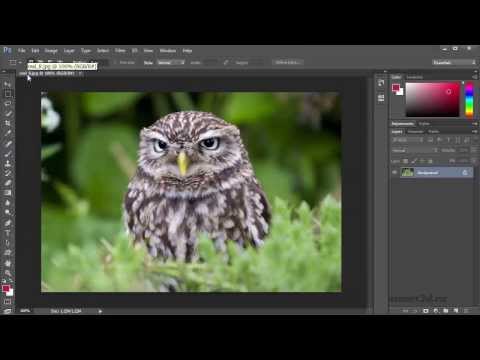This screenshot has height=360, width=480.
Task: Select the Background layer thumbnail
Action: pyautogui.click(x=407, y=172)
